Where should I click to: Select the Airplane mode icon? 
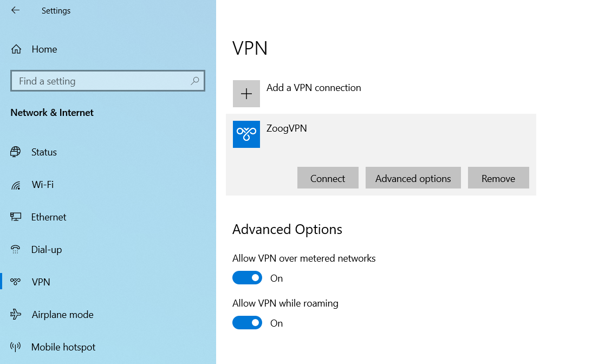17,314
